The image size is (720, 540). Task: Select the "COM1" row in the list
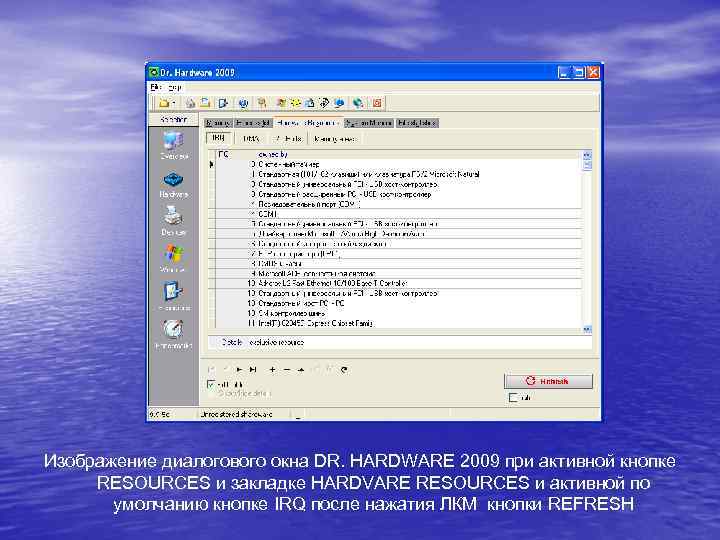click(395, 214)
